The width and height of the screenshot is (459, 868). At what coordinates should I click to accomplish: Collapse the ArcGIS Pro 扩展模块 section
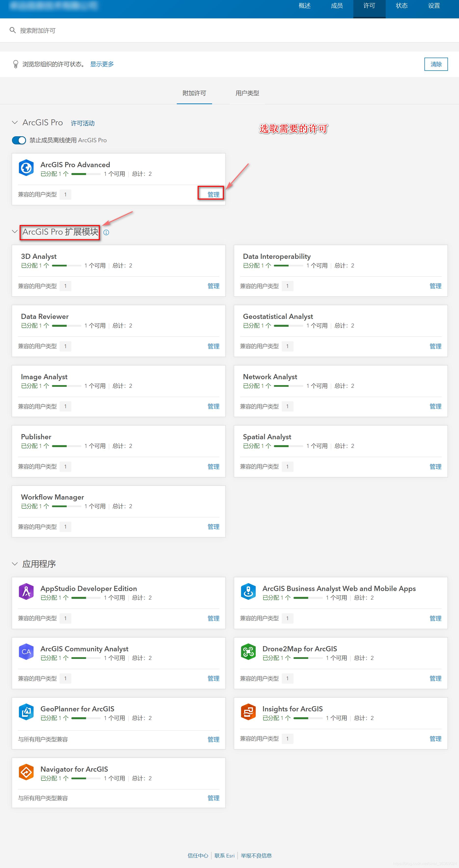tap(14, 232)
